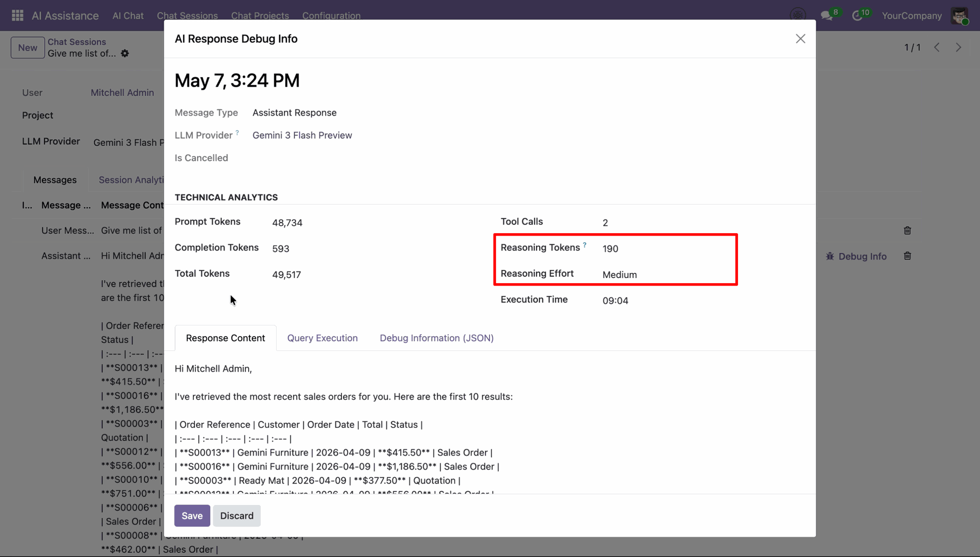The image size is (980, 557).
Task: Open the Chat Sessions breadcrumb link
Action: click(x=77, y=42)
